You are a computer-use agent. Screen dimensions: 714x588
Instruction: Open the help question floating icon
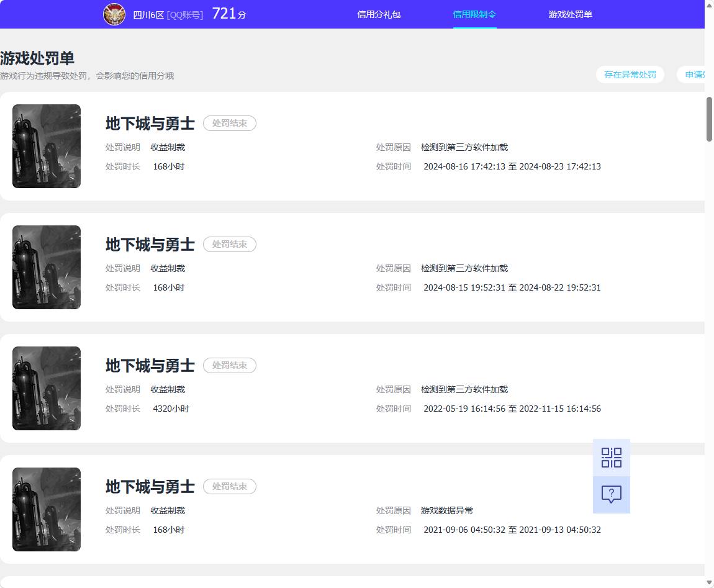tap(611, 495)
